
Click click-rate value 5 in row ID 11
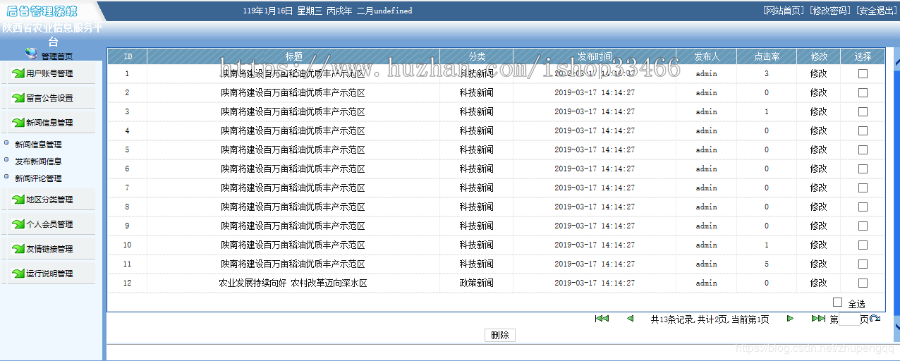tap(766, 264)
